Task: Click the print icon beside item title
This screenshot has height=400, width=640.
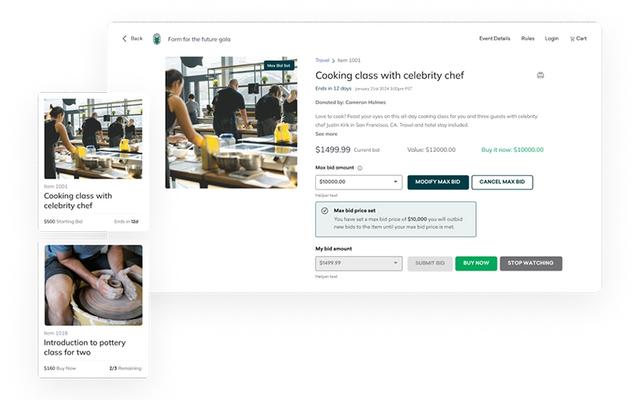Action: 541,75
